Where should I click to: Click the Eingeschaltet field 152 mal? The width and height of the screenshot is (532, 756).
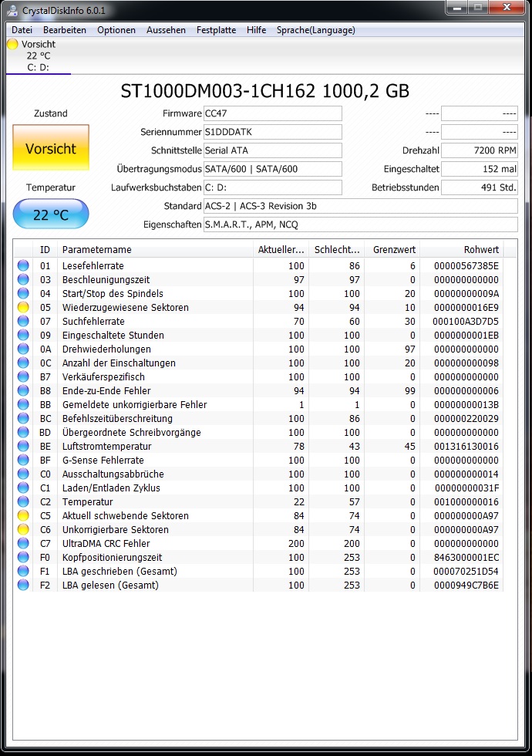point(480,169)
